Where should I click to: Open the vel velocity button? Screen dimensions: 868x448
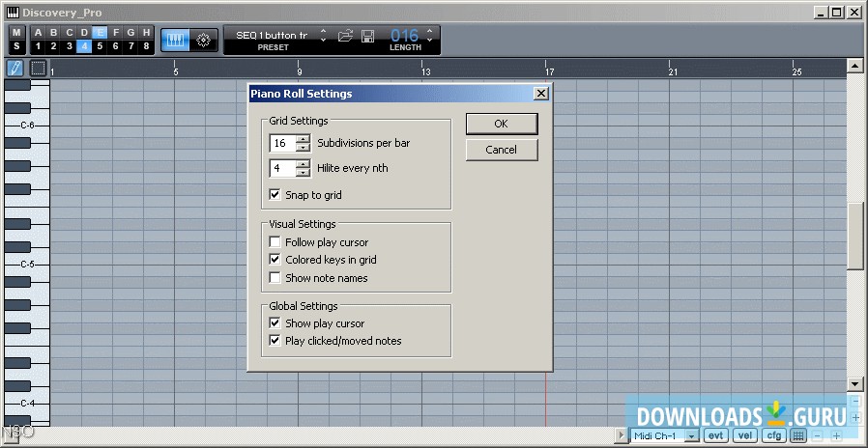click(744, 435)
